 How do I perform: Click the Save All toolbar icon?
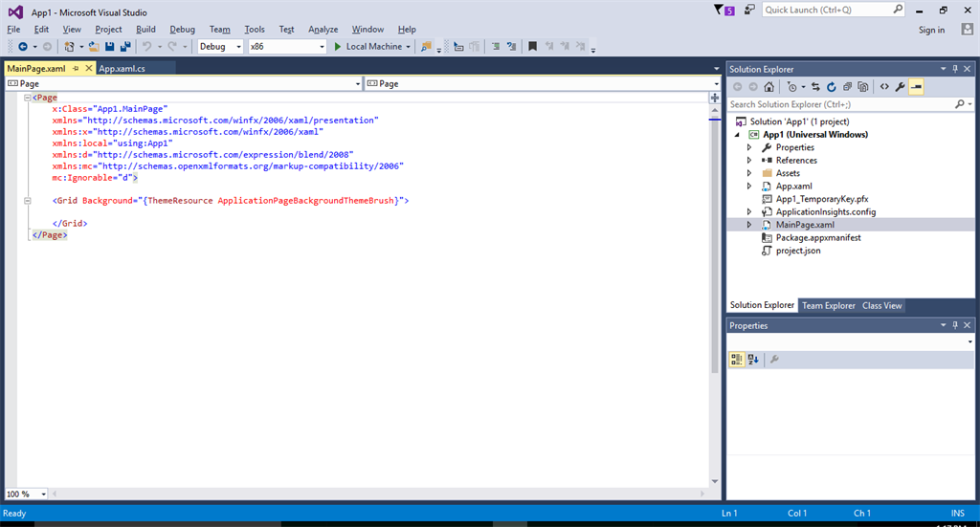click(x=125, y=46)
